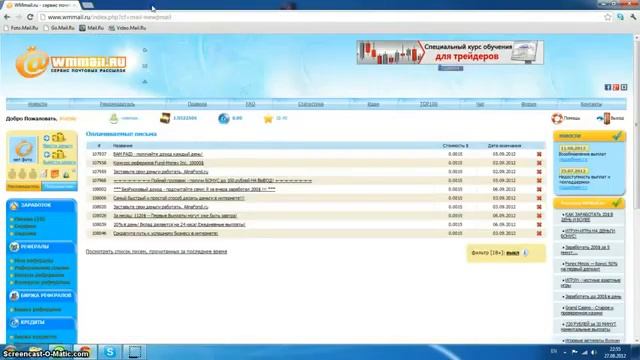Open letter 107937 BAM PAID
The width and height of the screenshot is (640, 360).
(158, 154)
